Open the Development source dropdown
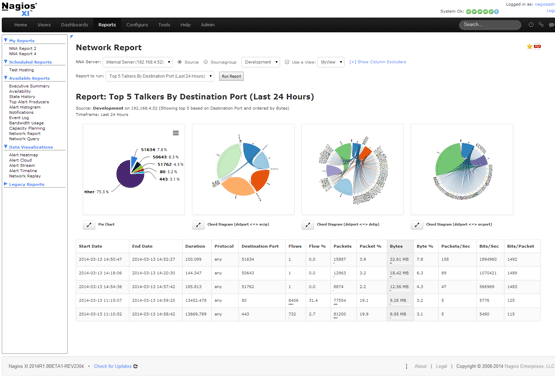Screen dimensions: 555x376 pyautogui.click(x=261, y=62)
